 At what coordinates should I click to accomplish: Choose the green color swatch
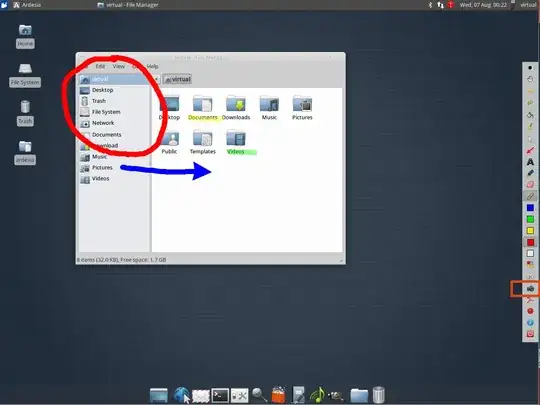(530, 219)
